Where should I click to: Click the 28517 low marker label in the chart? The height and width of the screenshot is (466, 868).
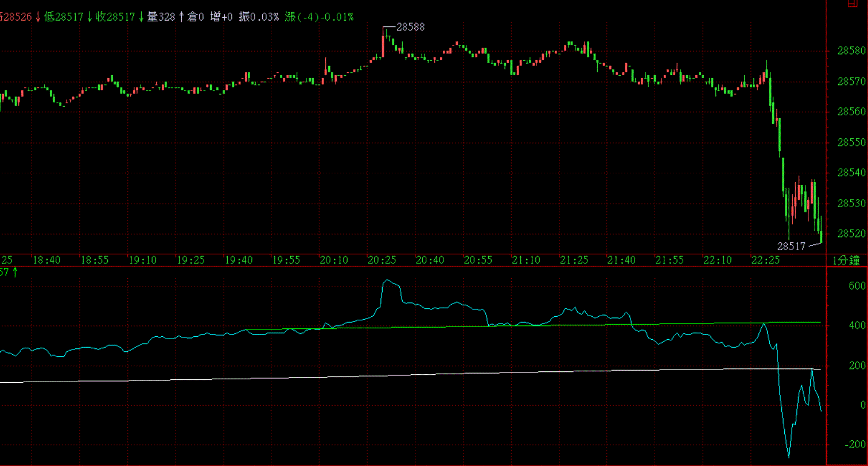click(x=791, y=246)
